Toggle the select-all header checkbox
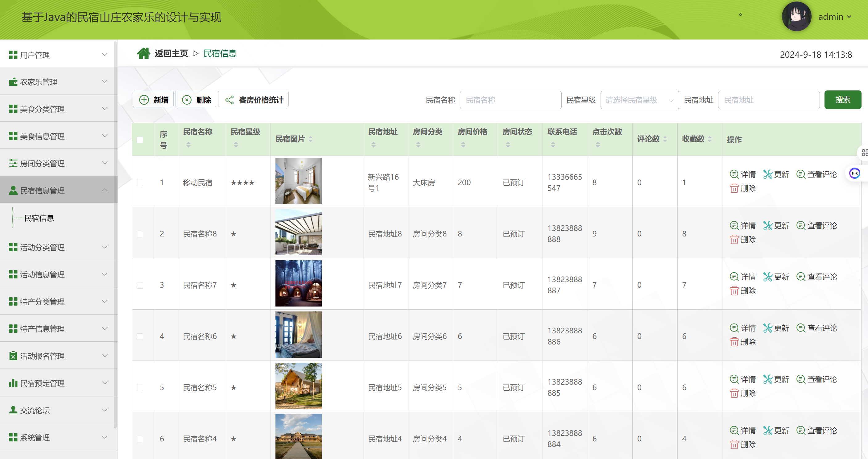868x459 pixels. (x=140, y=140)
